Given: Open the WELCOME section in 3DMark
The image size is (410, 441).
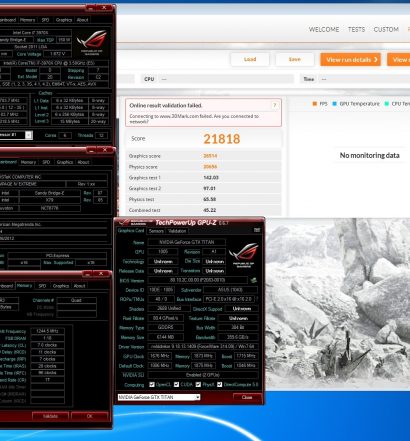Looking at the screenshot, I should click(x=324, y=29).
